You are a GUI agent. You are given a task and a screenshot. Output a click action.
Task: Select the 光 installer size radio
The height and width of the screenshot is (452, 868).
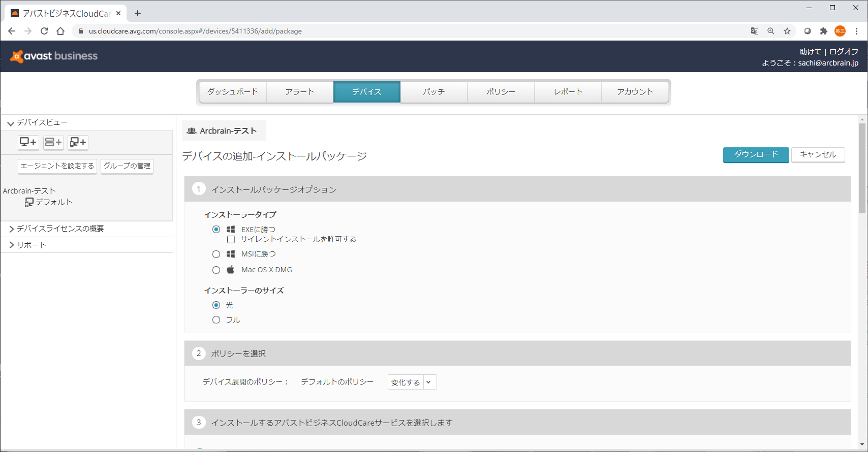click(216, 305)
